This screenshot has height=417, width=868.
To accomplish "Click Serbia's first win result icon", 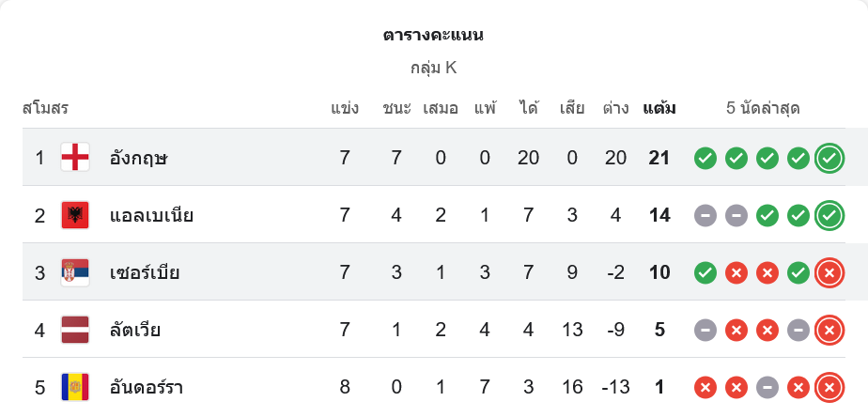I will (x=705, y=272).
